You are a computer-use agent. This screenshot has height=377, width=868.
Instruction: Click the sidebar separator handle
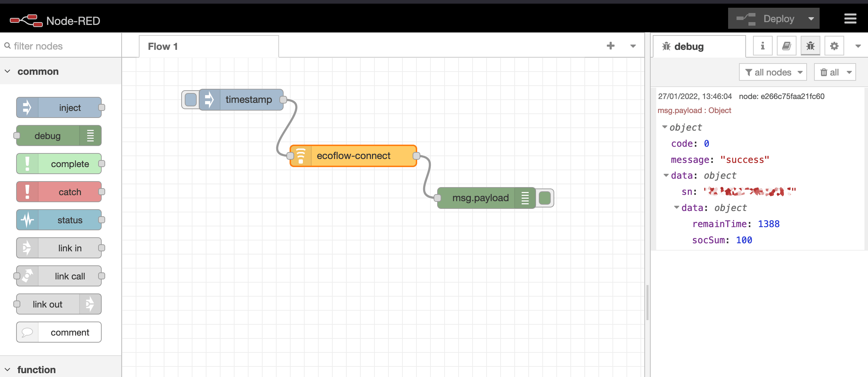[x=647, y=302]
